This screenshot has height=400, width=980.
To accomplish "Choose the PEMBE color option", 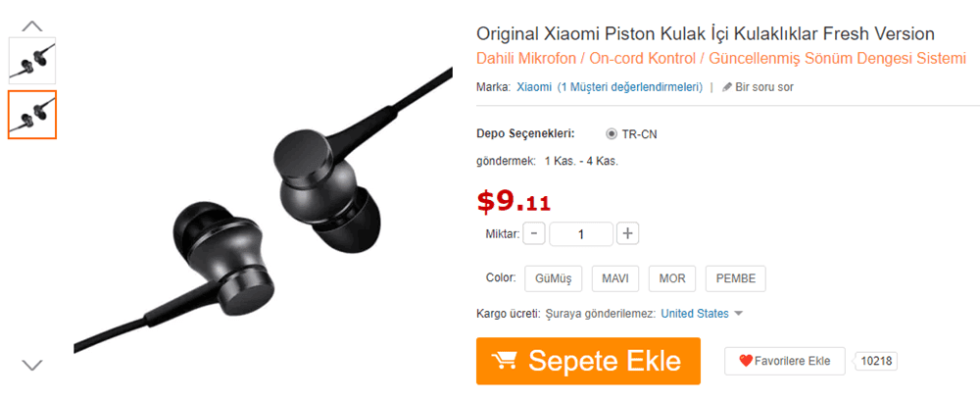I will point(736,278).
